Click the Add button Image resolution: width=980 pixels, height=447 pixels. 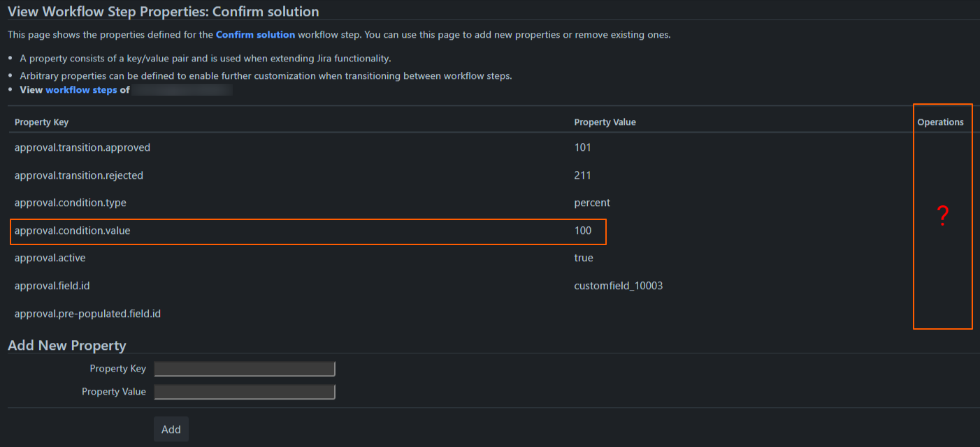coord(171,430)
